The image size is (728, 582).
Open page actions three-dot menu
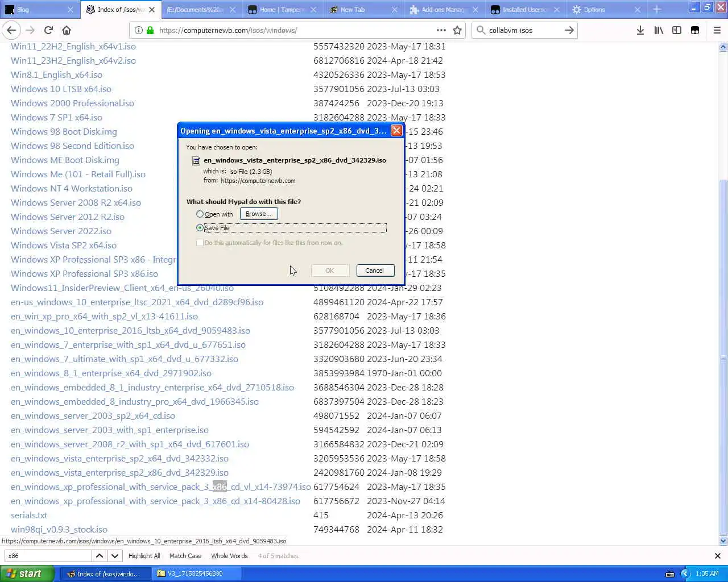tap(441, 30)
